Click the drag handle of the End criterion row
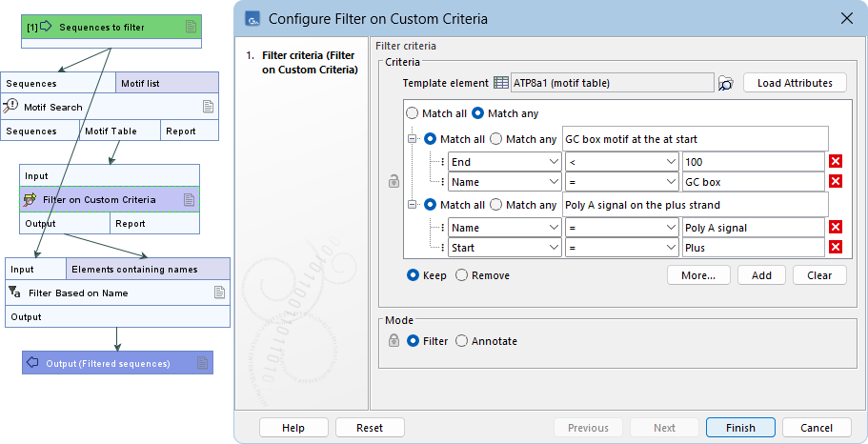 [x=442, y=162]
